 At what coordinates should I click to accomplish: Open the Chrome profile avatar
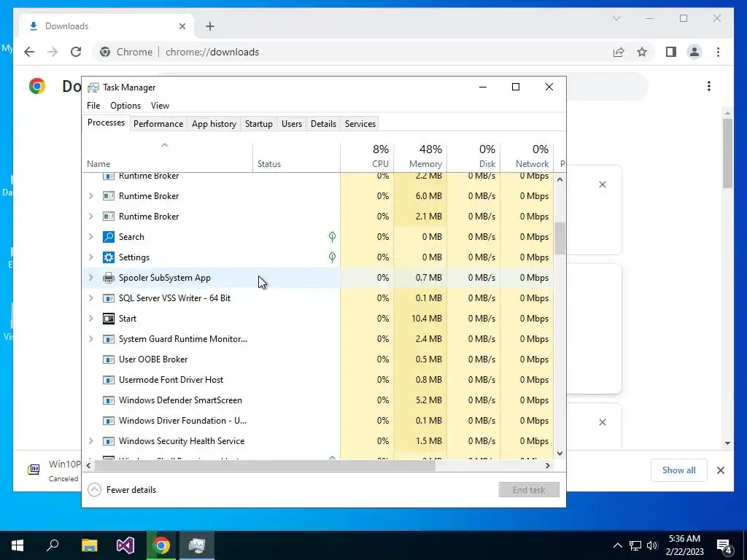click(694, 52)
